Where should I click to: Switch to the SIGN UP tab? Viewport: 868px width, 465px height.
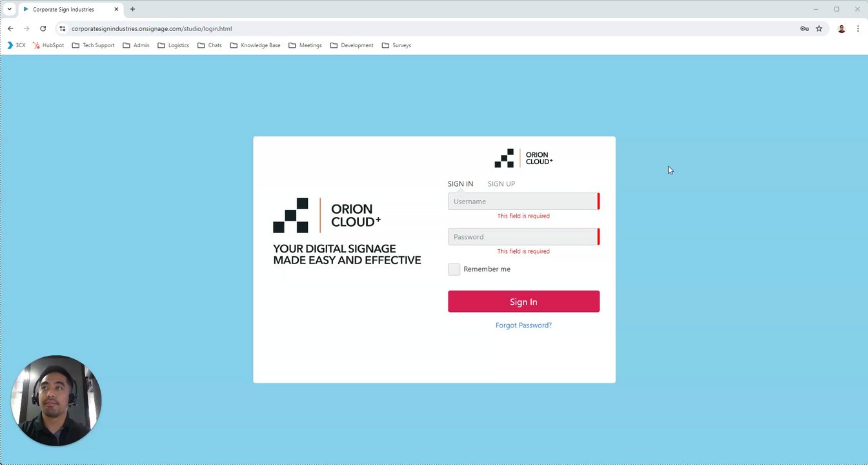[x=501, y=184]
